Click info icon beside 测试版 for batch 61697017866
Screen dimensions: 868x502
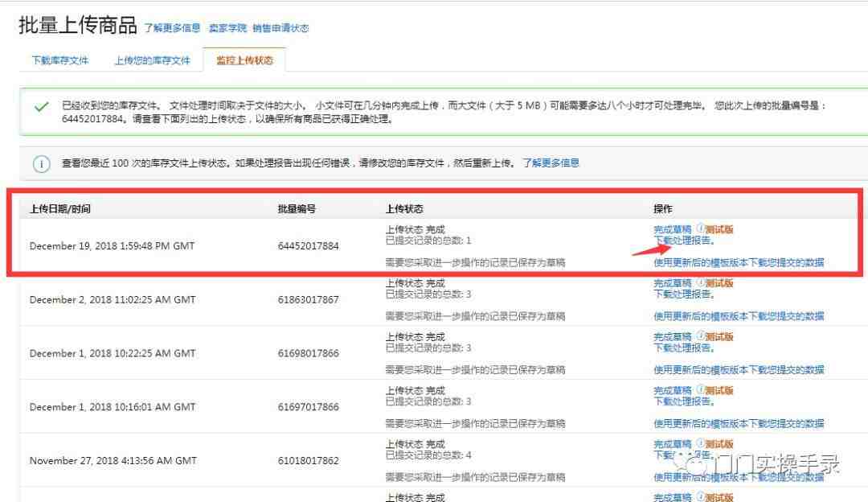(700, 389)
